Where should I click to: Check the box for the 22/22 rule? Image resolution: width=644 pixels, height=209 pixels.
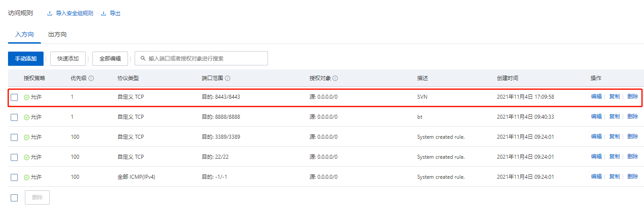14,157
